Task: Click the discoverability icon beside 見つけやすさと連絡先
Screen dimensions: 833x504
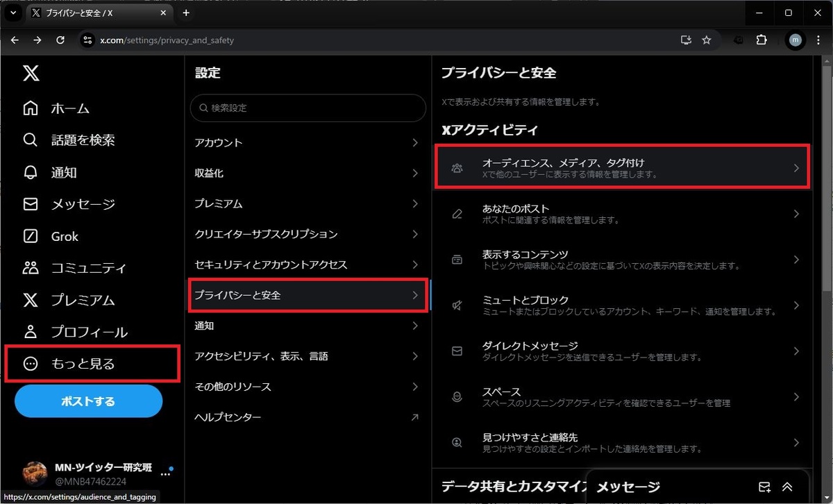Action: 457,443
